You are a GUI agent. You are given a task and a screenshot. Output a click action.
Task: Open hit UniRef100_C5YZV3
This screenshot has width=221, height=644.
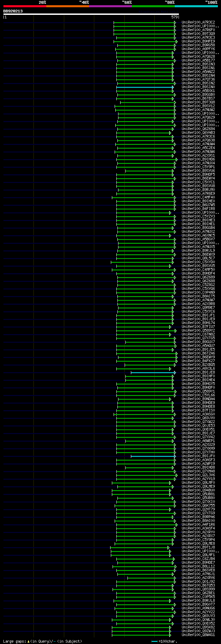198,217
